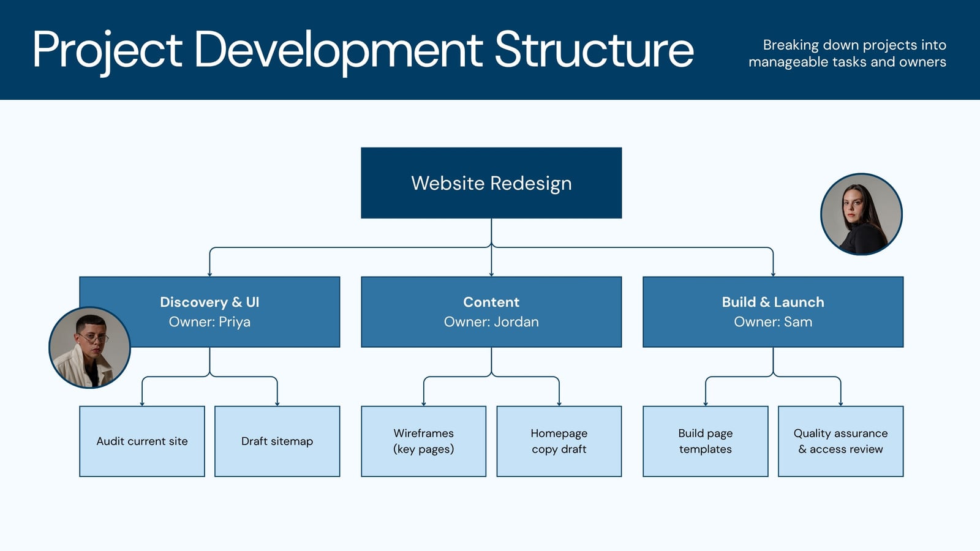Click the "Build & Launch" heading text
This screenshot has height=551, width=980.
[x=773, y=302]
